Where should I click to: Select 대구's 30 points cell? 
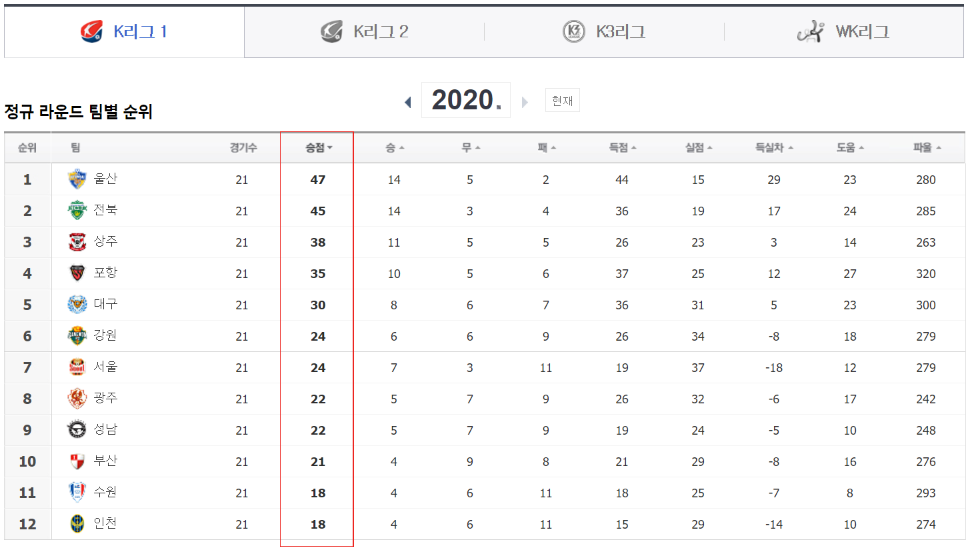[x=318, y=305]
